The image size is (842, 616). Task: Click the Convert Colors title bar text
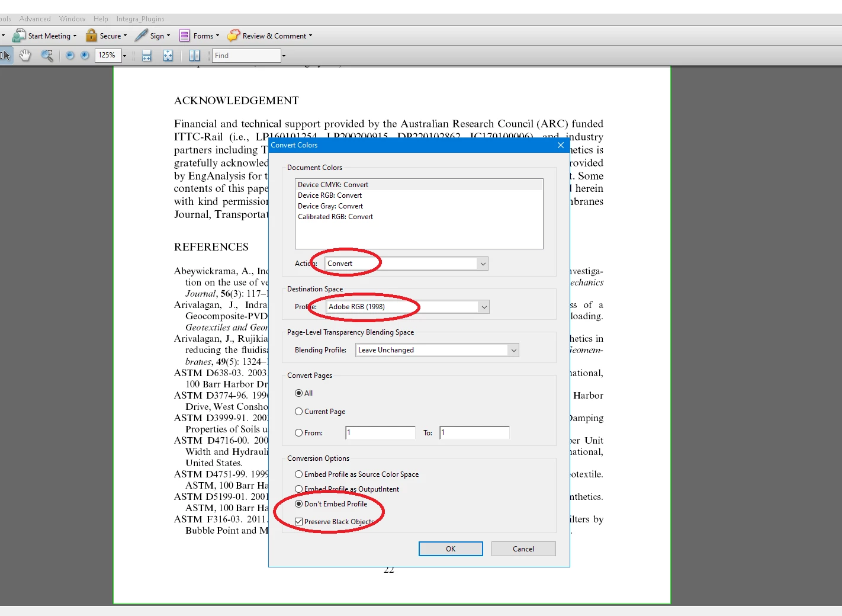pos(294,145)
